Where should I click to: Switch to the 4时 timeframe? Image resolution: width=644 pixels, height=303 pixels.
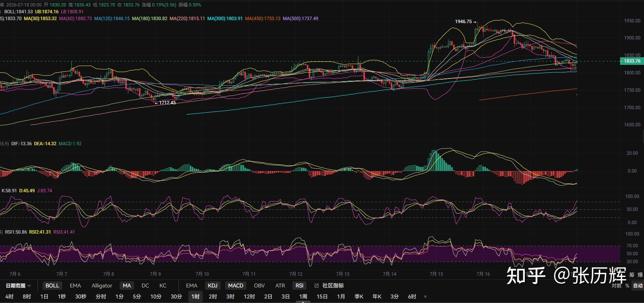coord(9,297)
